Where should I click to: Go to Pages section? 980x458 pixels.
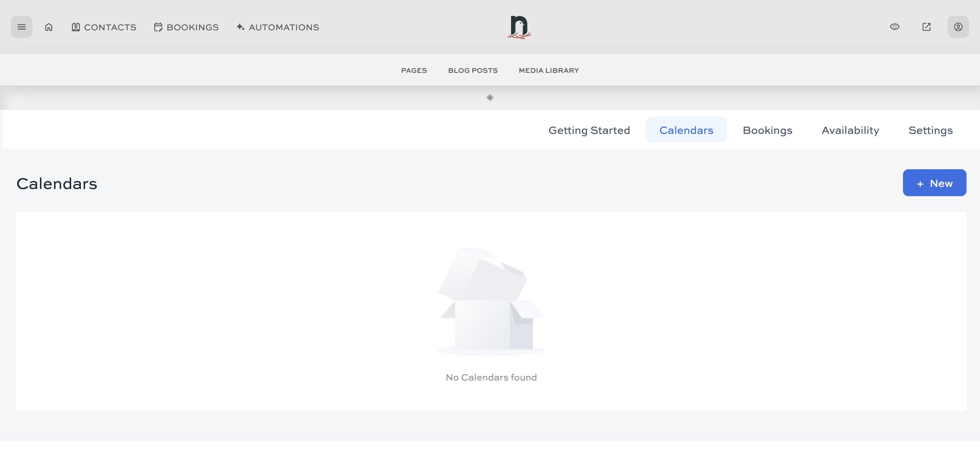tap(414, 71)
